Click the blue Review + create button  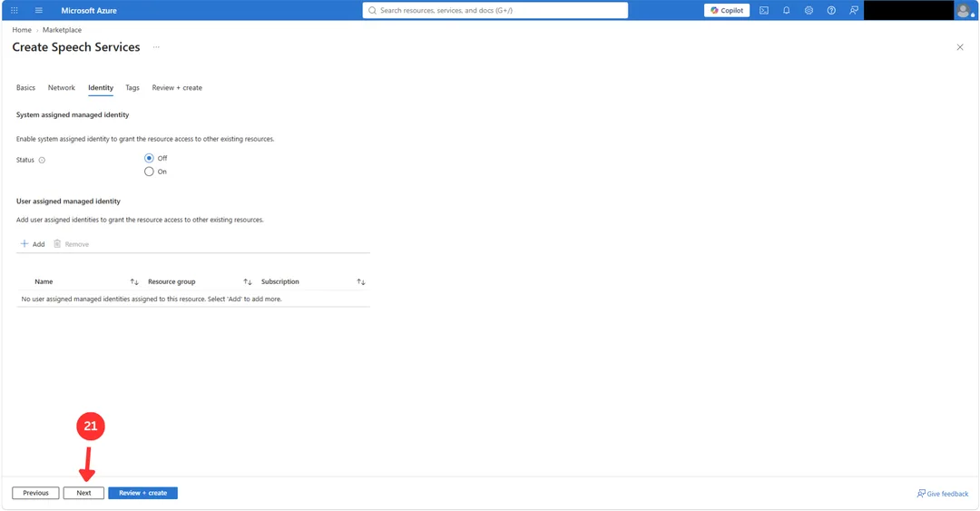pos(142,493)
